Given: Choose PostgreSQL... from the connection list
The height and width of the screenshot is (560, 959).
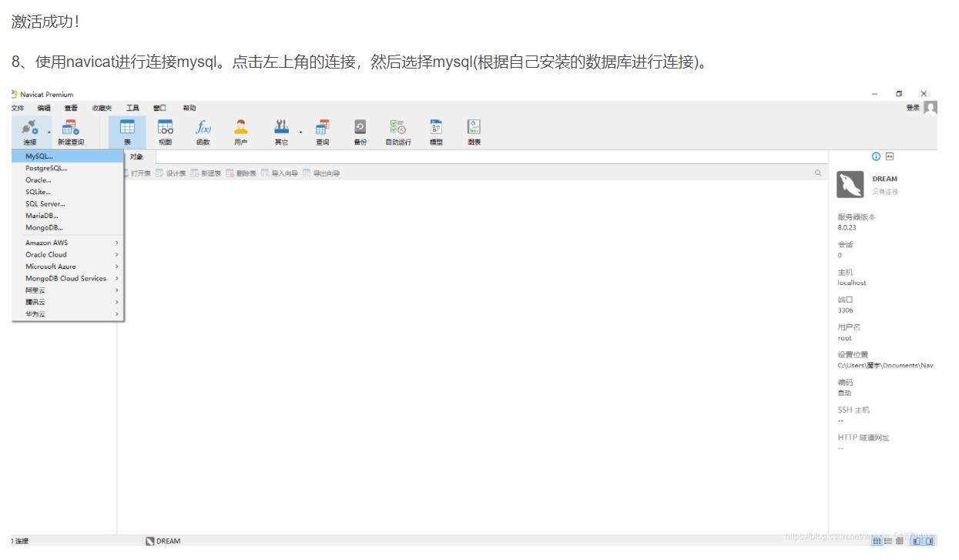Looking at the screenshot, I should tap(68, 168).
